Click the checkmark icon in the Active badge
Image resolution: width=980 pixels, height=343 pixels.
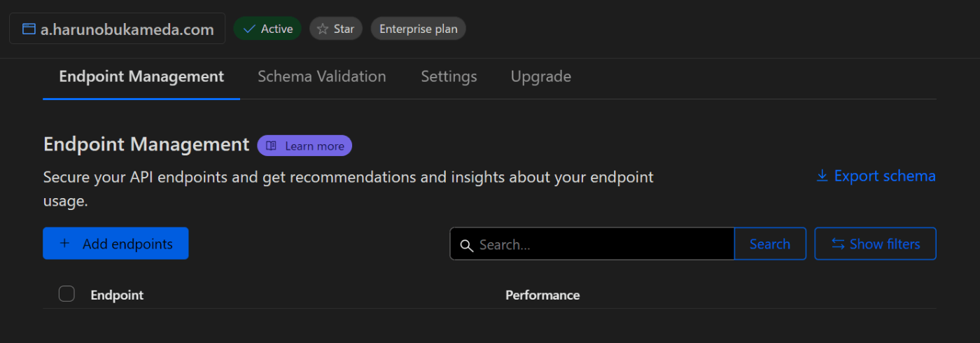(x=248, y=29)
